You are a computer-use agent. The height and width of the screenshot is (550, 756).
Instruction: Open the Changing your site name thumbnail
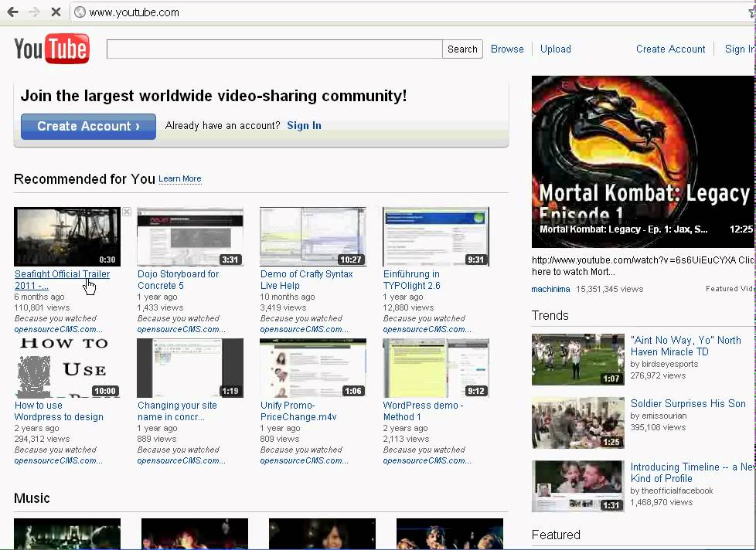pos(190,368)
